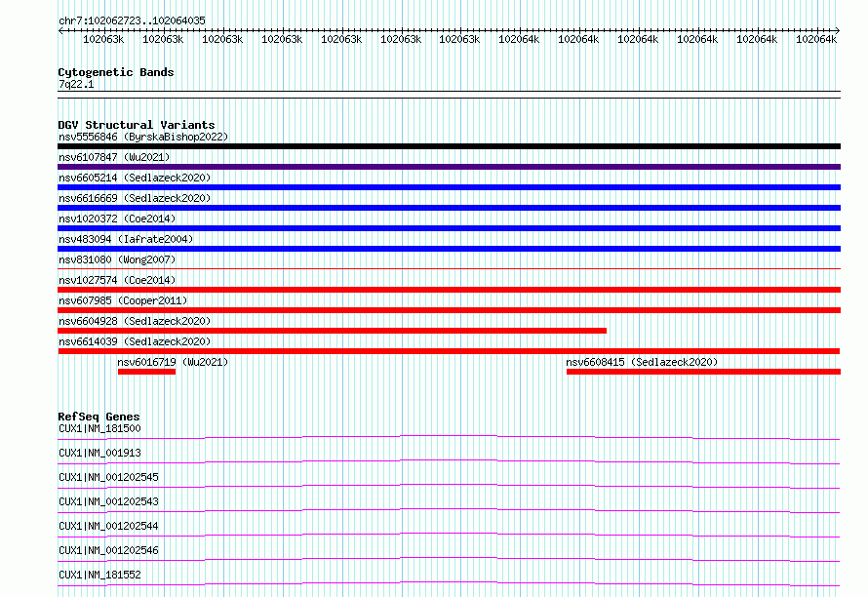The height and width of the screenshot is (597, 868).
Task: Open transcript CUX1|NM_001913 label
Action: tap(99, 453)
